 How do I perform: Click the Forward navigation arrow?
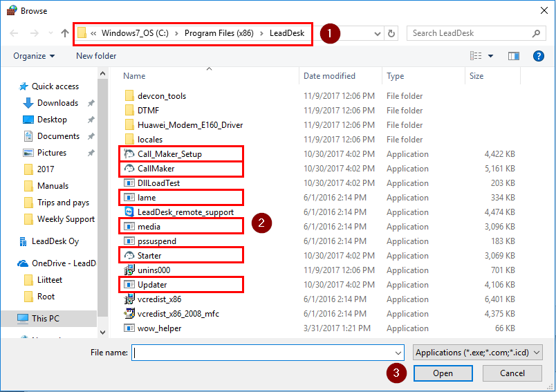click(x=35, y=33)
